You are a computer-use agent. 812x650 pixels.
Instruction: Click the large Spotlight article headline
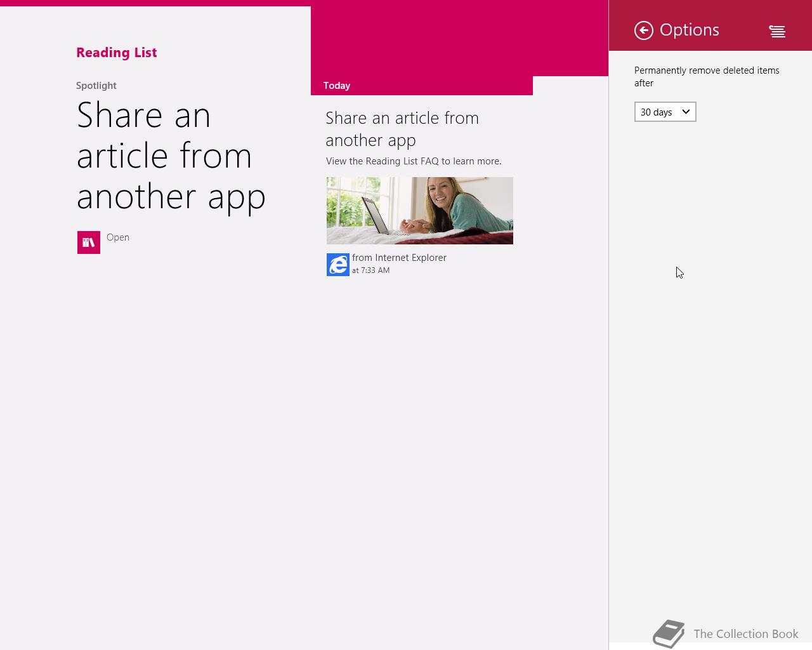click(x=171, y=156)
